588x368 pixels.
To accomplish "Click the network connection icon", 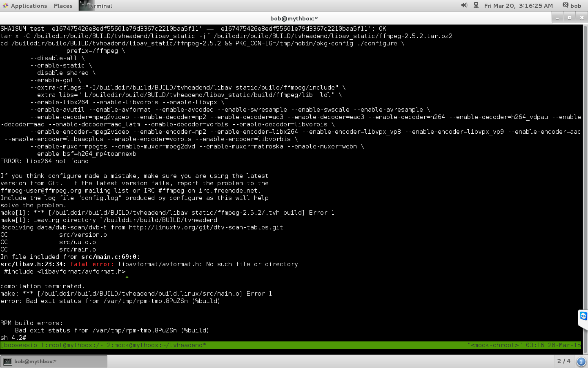I will [x=476, y=5].
